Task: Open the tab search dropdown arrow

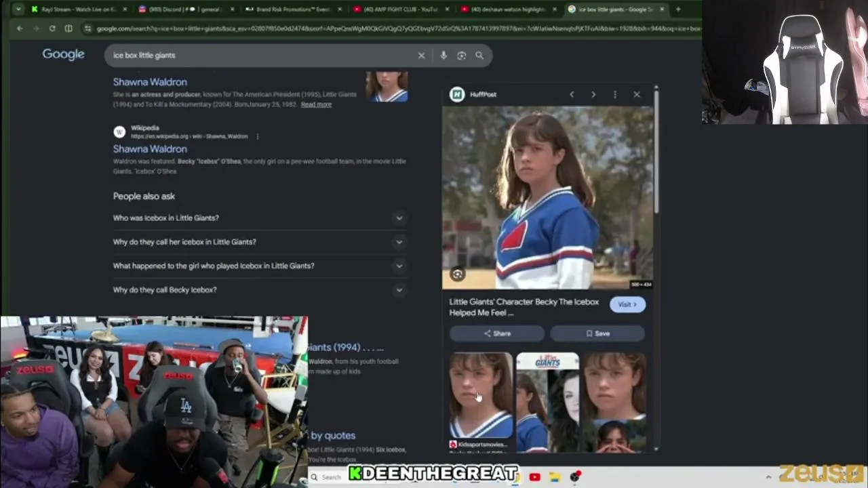Action: [18, 9]
